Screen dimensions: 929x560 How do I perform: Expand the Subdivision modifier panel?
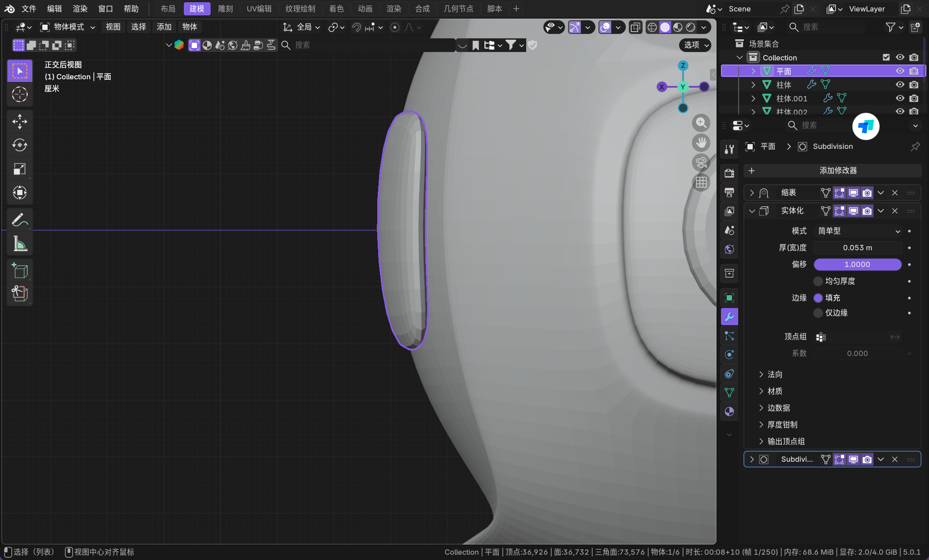752,460
